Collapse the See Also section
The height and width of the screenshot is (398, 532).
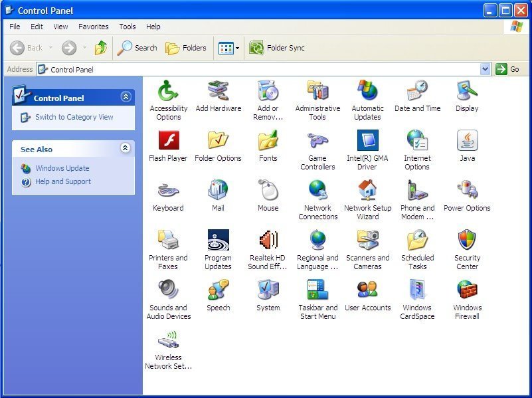(126, 149)
